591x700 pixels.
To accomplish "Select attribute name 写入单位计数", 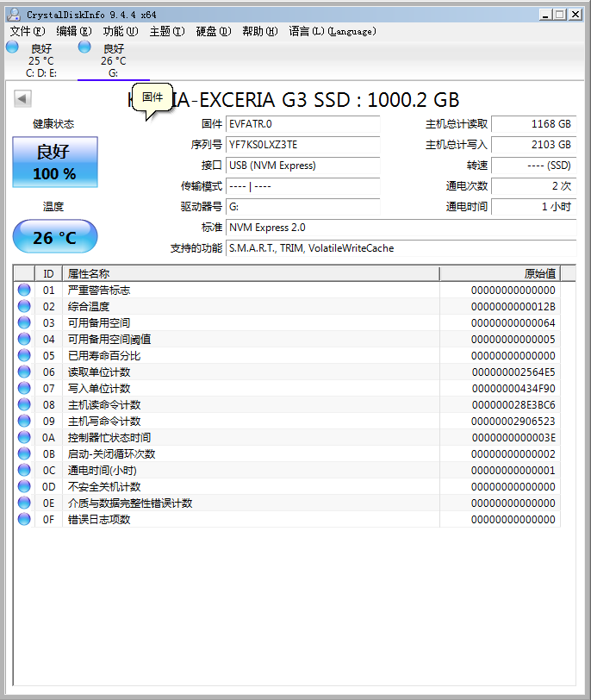I will [99, 389].
